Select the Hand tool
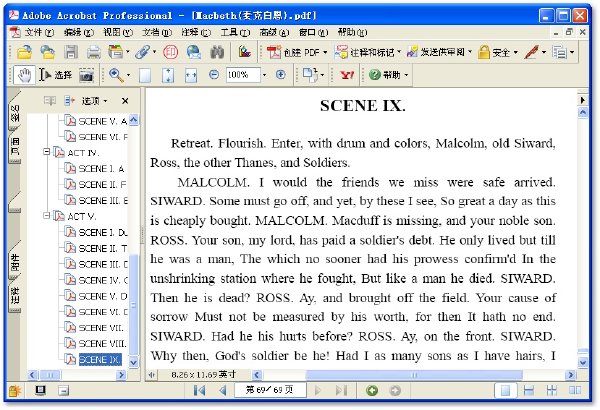The height and width of the screenshot is (410, 600). pyautogui.click(x=24, y=75)
